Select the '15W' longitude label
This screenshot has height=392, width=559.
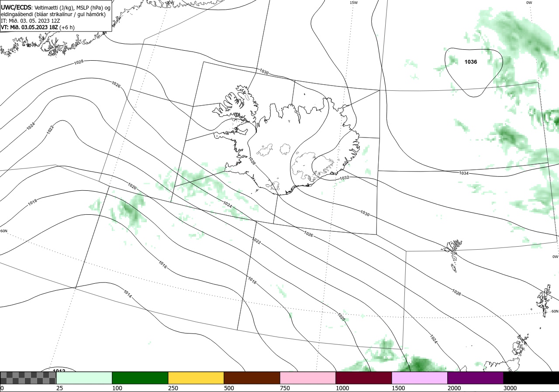[353, 3]
